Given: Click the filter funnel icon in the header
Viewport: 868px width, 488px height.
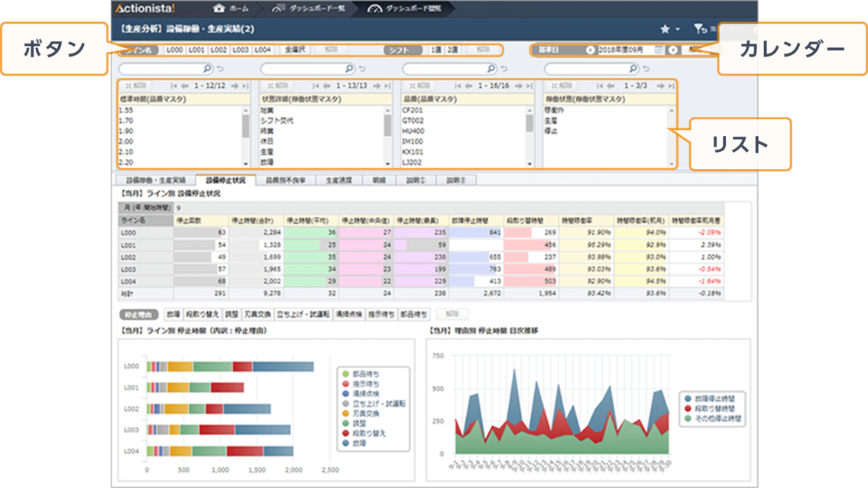Looking at the screenshot, I should coord(699,29).
